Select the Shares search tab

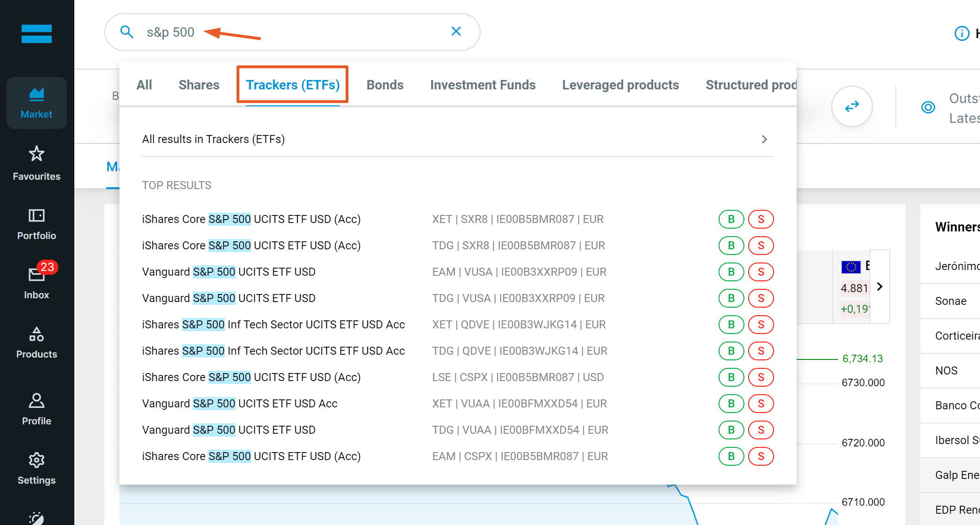click(x=199, y=85)
